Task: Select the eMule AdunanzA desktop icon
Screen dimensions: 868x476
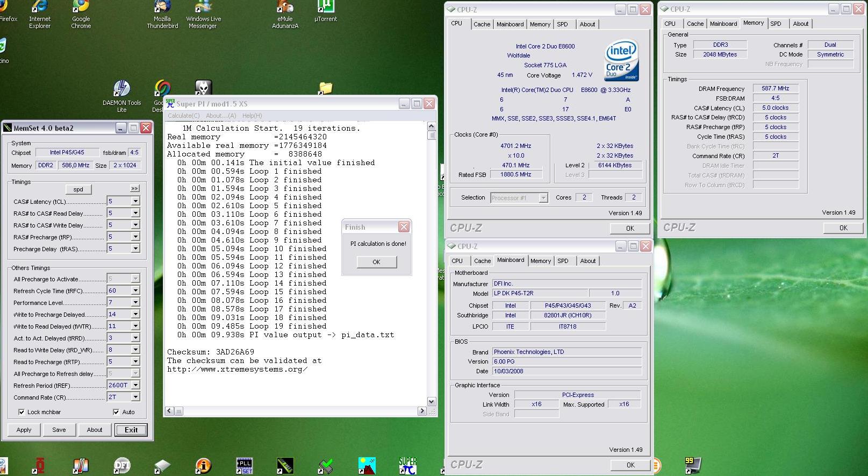Action: click(x=285, y=15)
